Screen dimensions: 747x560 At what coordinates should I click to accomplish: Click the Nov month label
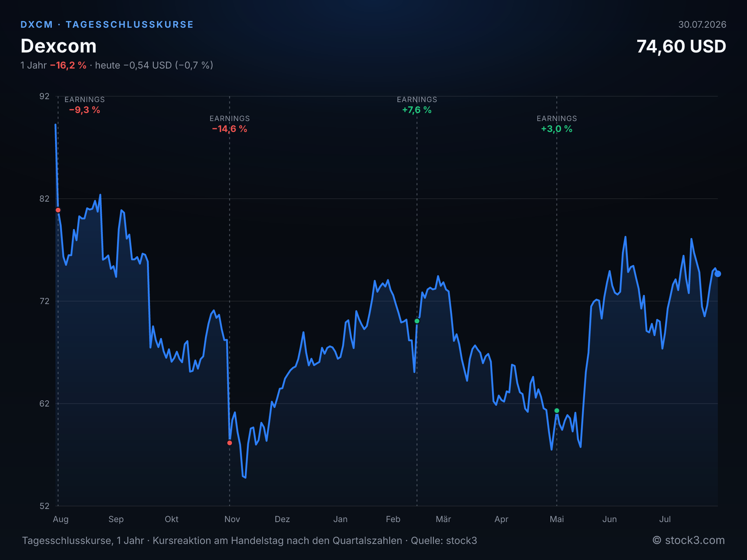[232, 519]
